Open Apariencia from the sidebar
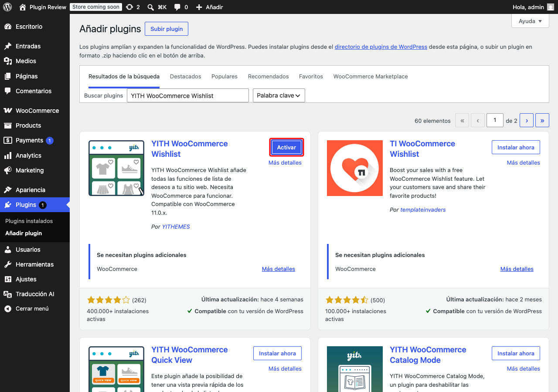 [x=35, y=190]
